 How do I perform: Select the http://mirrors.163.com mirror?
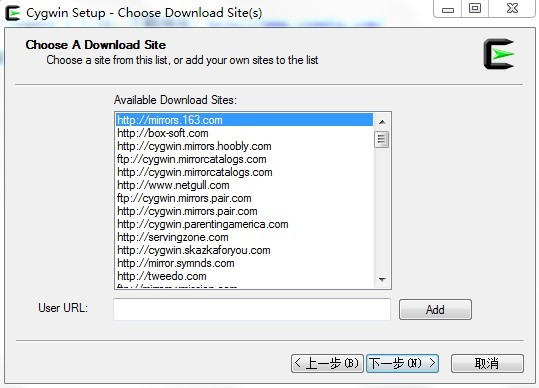[x=244, y=120]
